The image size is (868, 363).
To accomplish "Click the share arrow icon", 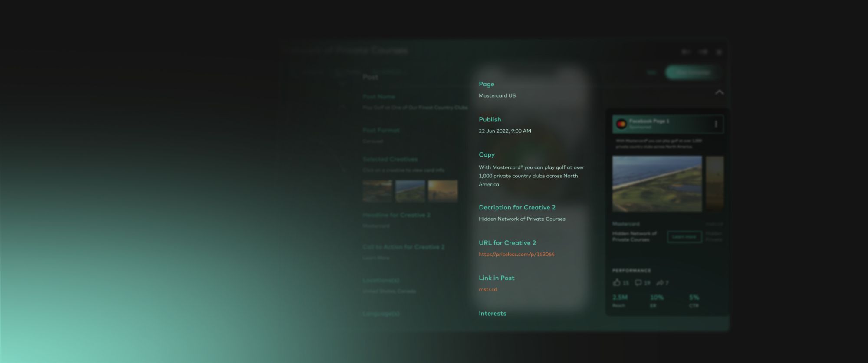I will tap(660, 283).
